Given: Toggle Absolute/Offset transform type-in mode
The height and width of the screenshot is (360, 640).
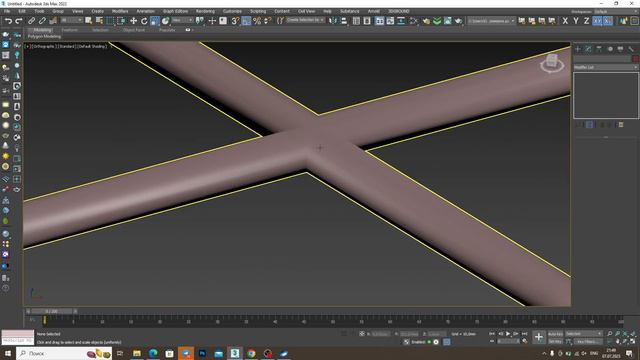Looking at the screenshot, I should pos(362,334).
